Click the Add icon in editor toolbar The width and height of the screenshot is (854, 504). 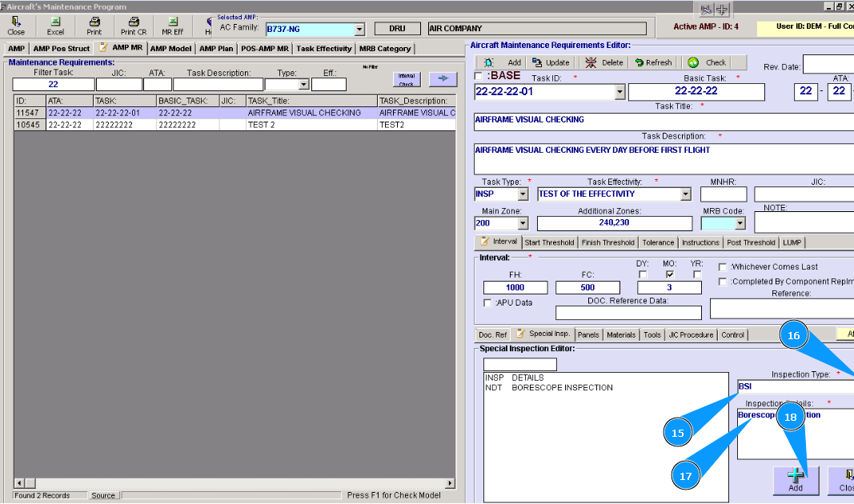click(489, 62)
